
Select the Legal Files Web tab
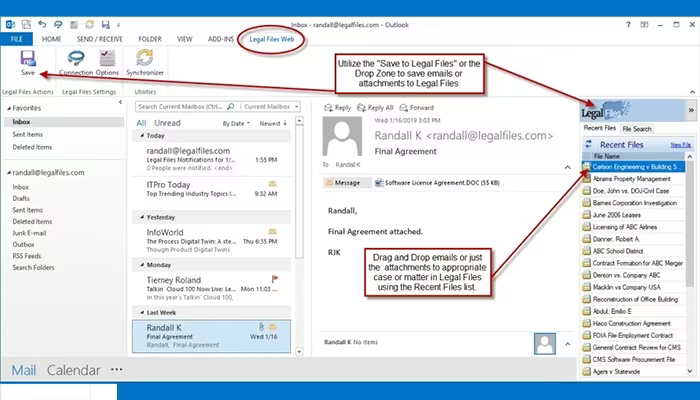(271, 39)
